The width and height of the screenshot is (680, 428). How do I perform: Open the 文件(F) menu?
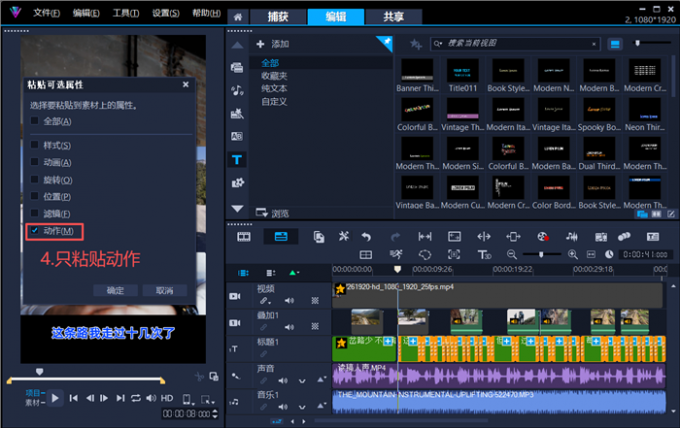coord(47,13)
